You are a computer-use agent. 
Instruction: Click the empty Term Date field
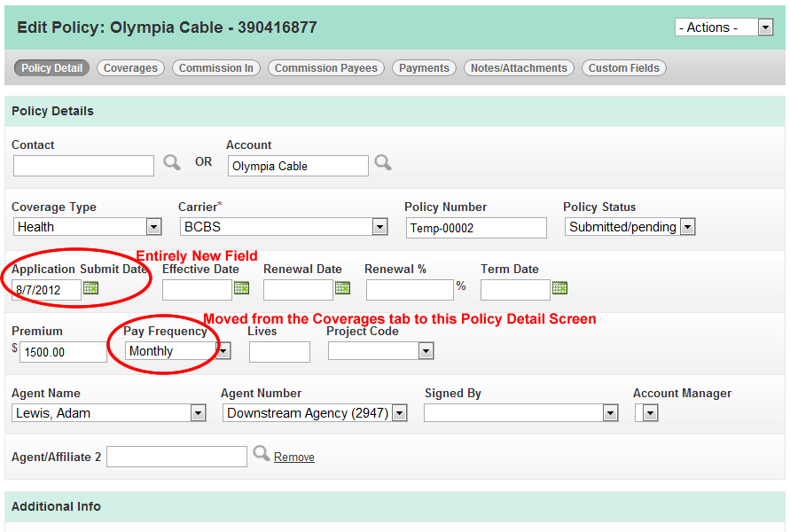pyautogui.click(x=515, y=290)
